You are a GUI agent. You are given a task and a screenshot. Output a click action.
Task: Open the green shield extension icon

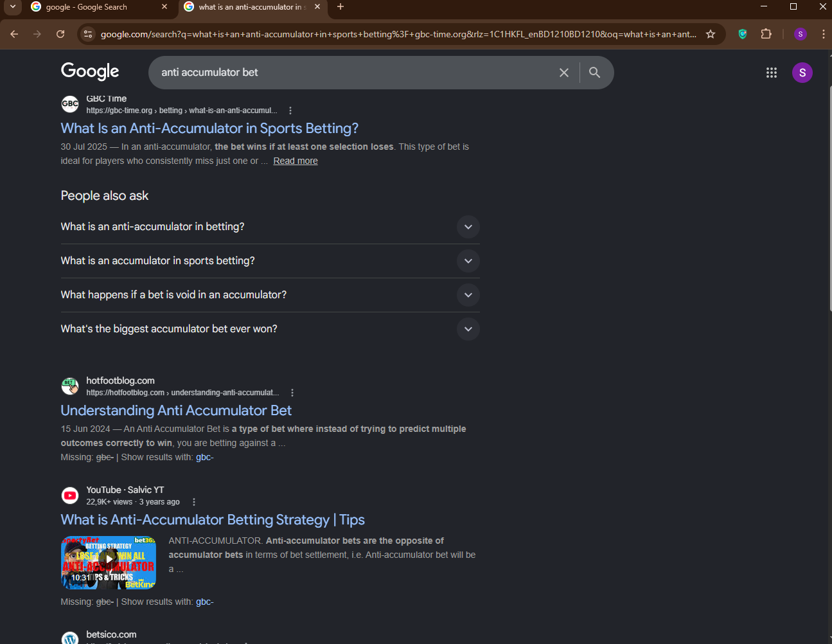click(743, 34)
